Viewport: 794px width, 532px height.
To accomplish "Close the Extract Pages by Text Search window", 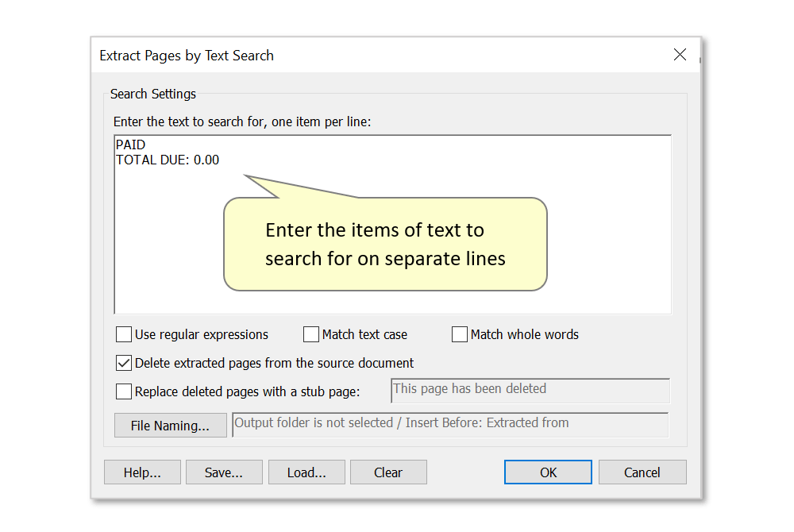I will (680, 55).
